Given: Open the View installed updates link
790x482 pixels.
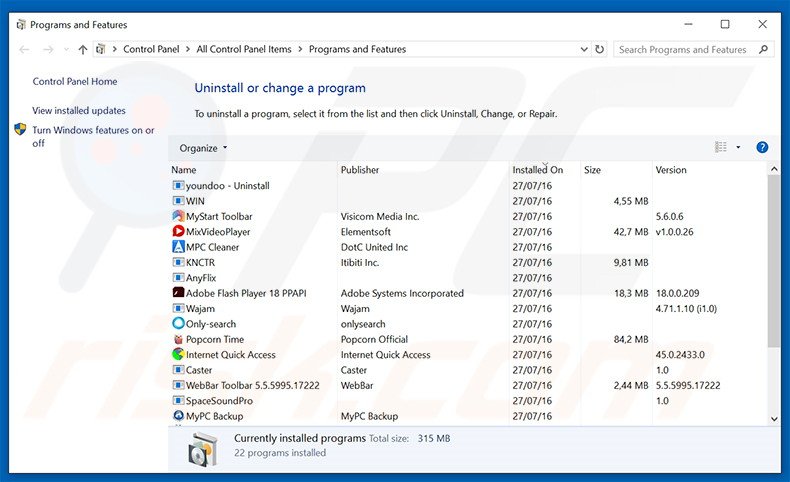Looking at the screenshot, I should tap(79, 110).
